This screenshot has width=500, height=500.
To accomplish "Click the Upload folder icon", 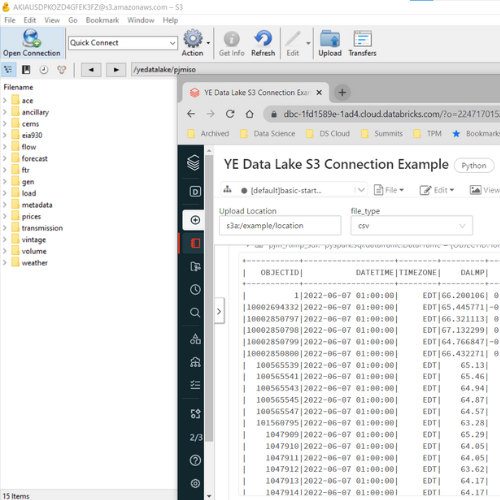I will coord(330,39).
